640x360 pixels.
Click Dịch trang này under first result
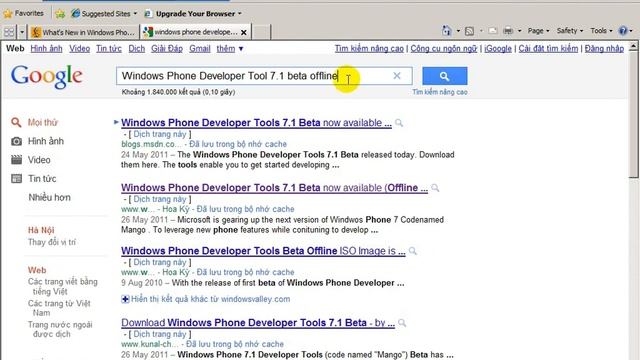tap(160, 134)
